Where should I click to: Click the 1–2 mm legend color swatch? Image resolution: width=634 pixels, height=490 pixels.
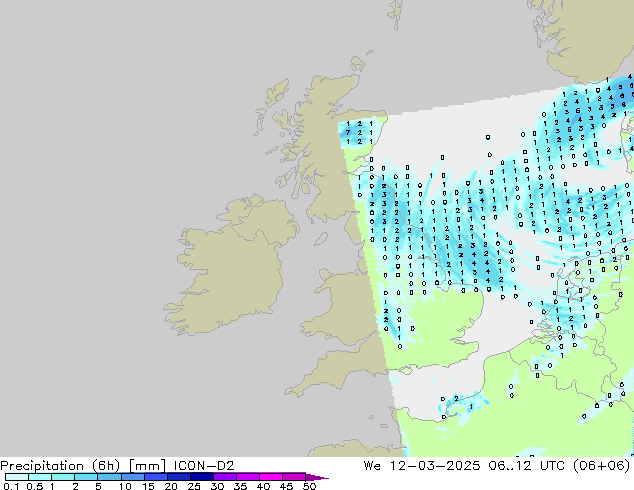tap(63, 477)
